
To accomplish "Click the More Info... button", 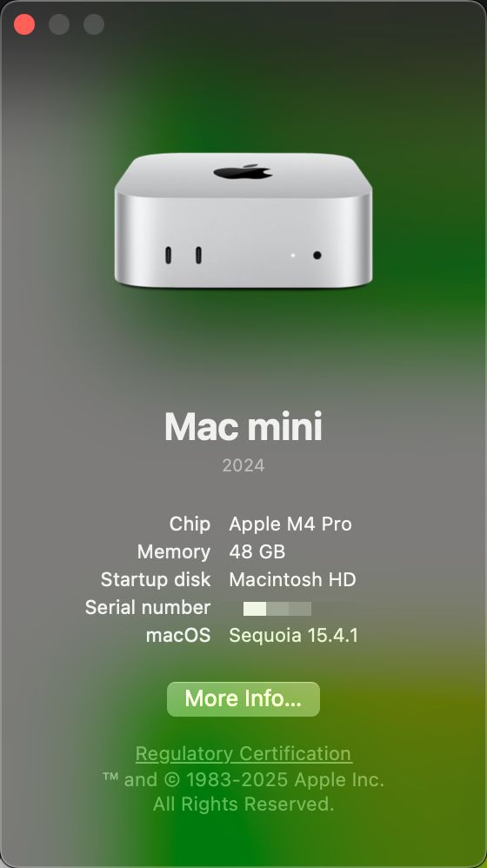I will [243, 698].
